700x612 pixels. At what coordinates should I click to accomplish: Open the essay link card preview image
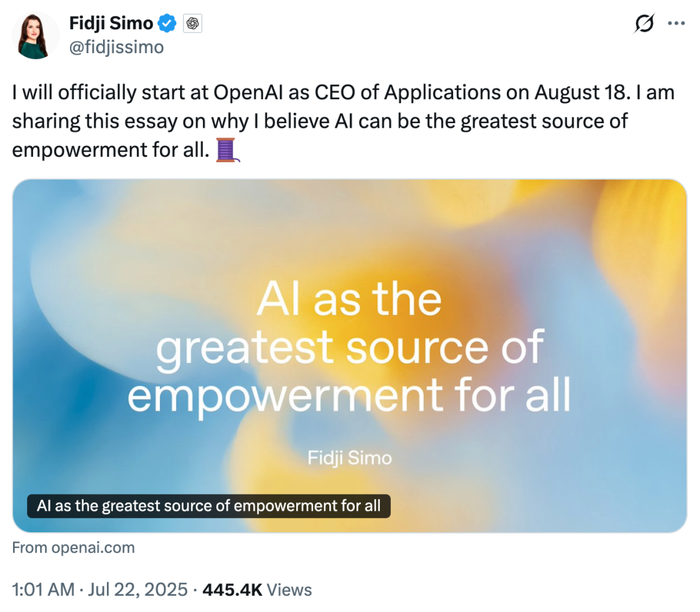click(x=349, y=356)
